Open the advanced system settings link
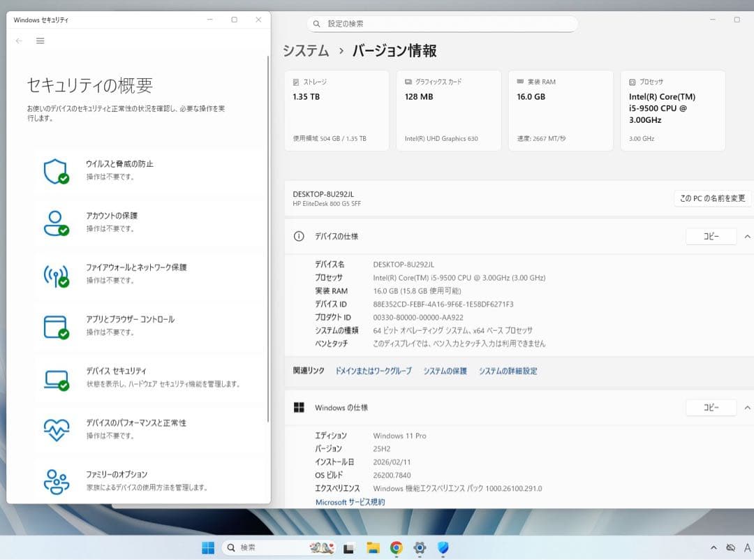 508,371
